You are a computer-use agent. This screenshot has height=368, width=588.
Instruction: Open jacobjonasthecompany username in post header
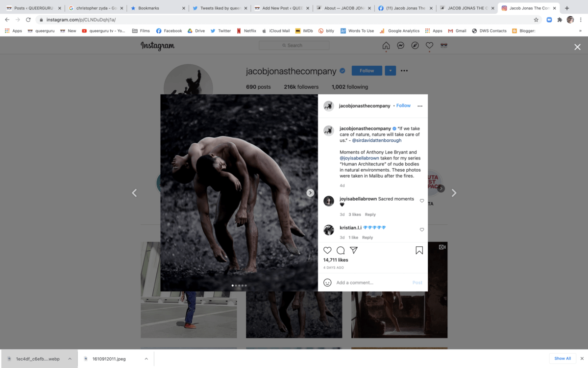[365, 105]
